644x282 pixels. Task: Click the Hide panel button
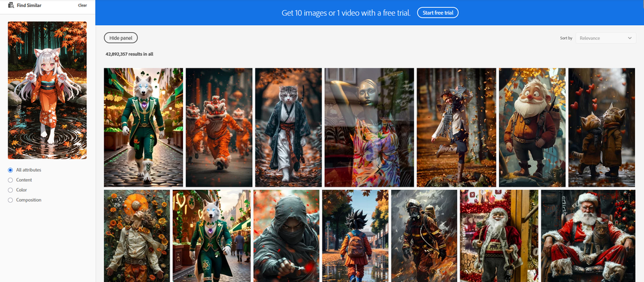pyautogui.click(x=121, y=38)
